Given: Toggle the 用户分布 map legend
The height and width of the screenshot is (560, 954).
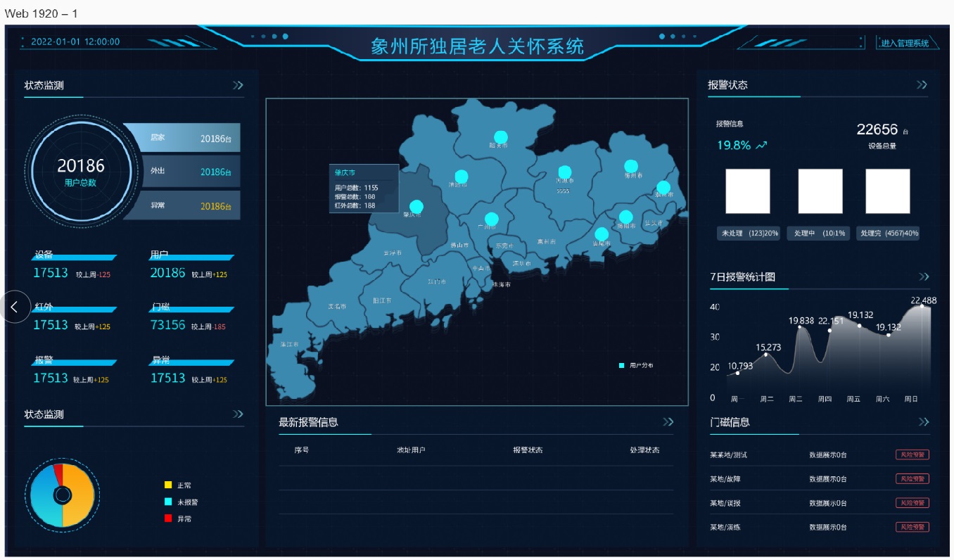Looking at the screenshot, I should coord(636,366).
